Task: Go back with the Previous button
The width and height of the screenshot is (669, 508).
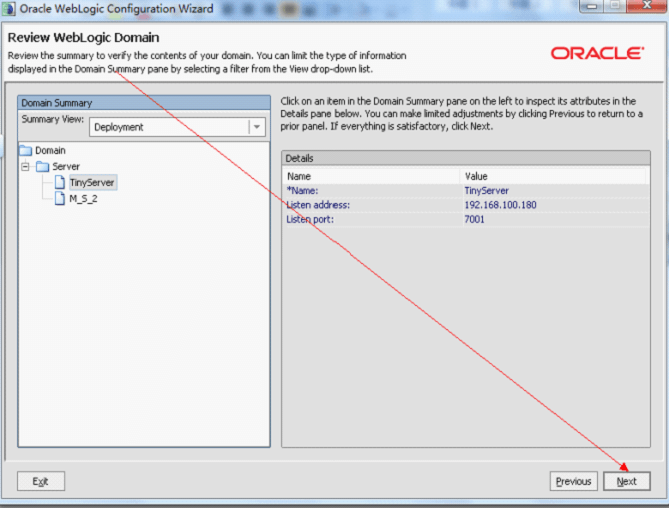Action: coord(573,481)
